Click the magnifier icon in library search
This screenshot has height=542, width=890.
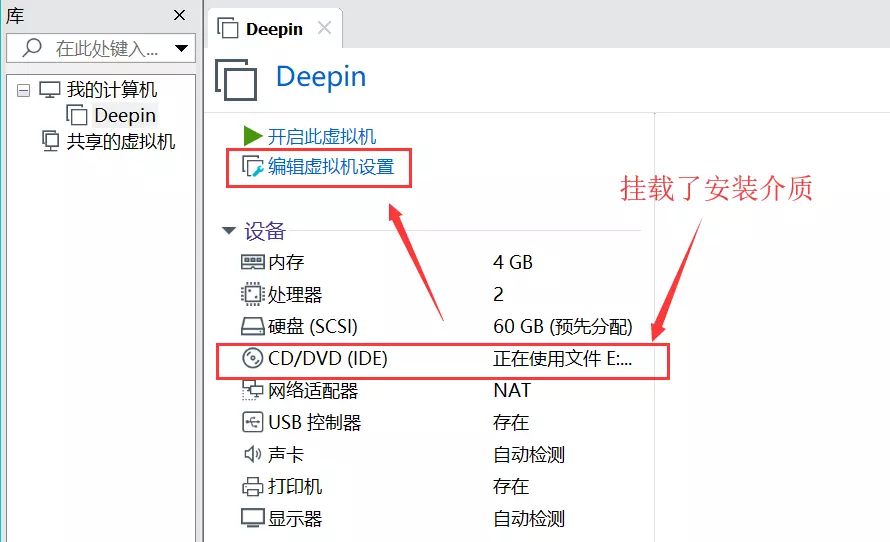coord(32,48)
